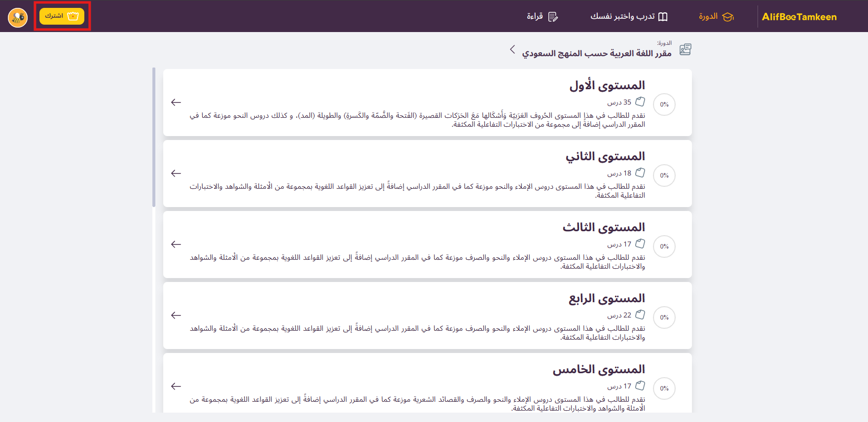Click the 0% progress circle of المستوى الأول
The image size is (868, 422).
click(x=664, y=105)
